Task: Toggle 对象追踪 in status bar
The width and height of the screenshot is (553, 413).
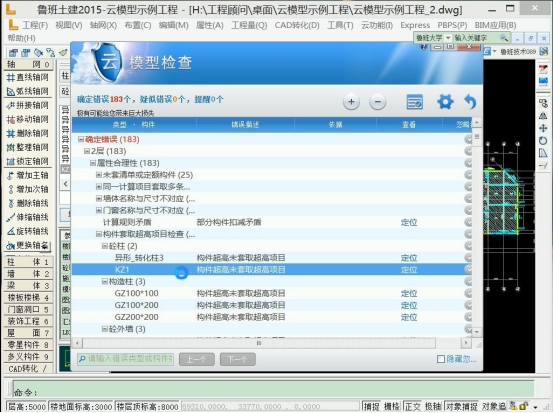Action: click(x=494, y=406)
